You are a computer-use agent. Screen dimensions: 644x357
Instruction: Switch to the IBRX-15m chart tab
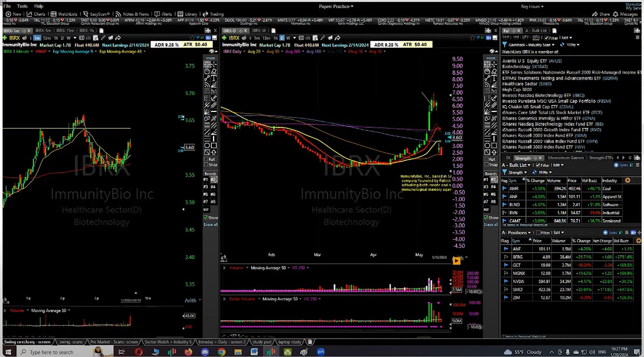(65, 31)
